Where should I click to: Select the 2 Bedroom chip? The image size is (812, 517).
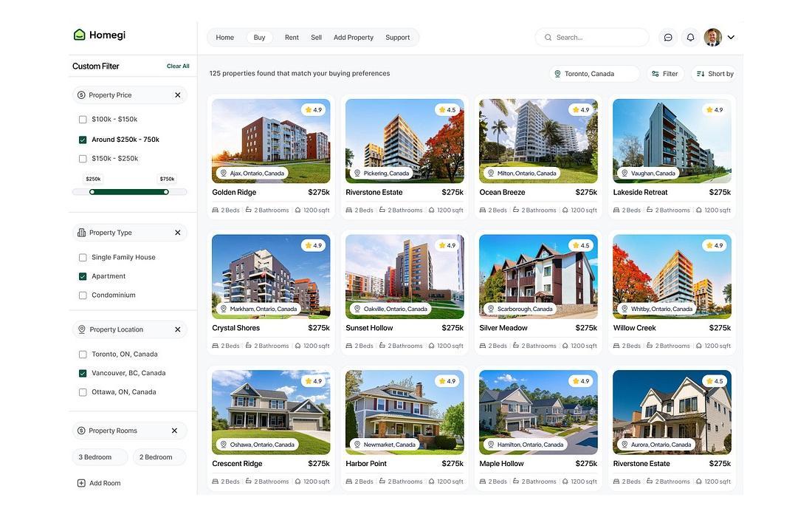[x=159, y=457]
